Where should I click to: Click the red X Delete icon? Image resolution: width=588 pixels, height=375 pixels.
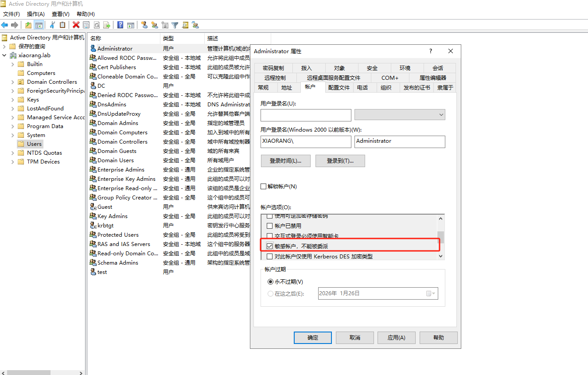76,25
